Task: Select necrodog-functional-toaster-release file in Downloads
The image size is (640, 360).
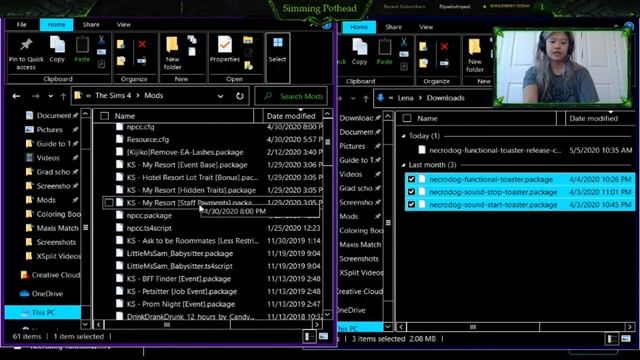Action: (495, 150)
